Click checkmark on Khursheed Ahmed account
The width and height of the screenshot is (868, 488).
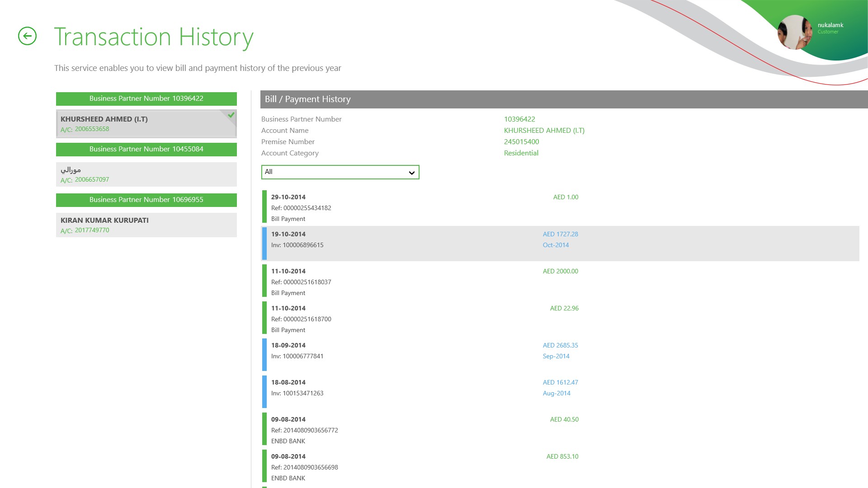coord(231,115)
